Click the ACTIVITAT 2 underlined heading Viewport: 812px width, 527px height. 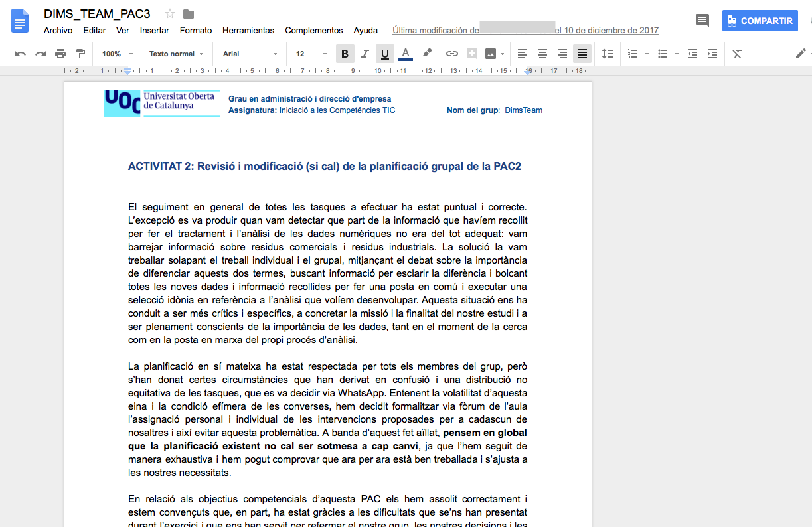point(325,166)
